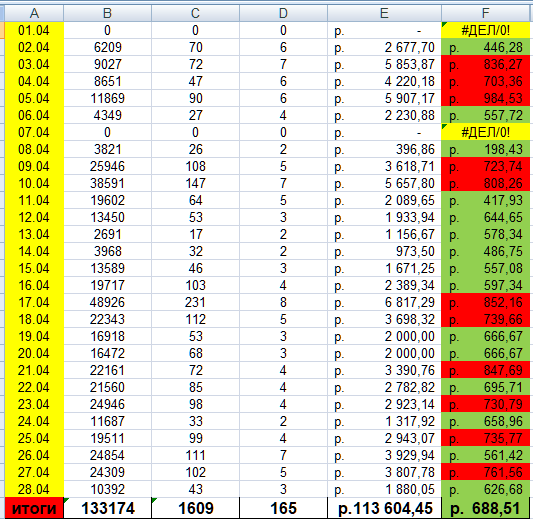The height and width of the screenshot is (519, 533).
Task: Select column F header
Action: pos(486,13)
